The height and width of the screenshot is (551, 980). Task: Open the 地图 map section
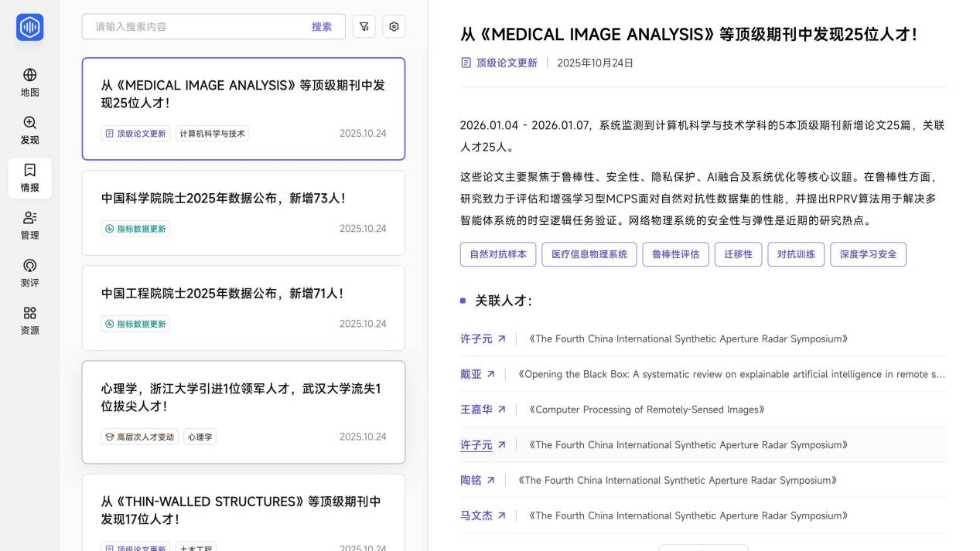29,83
